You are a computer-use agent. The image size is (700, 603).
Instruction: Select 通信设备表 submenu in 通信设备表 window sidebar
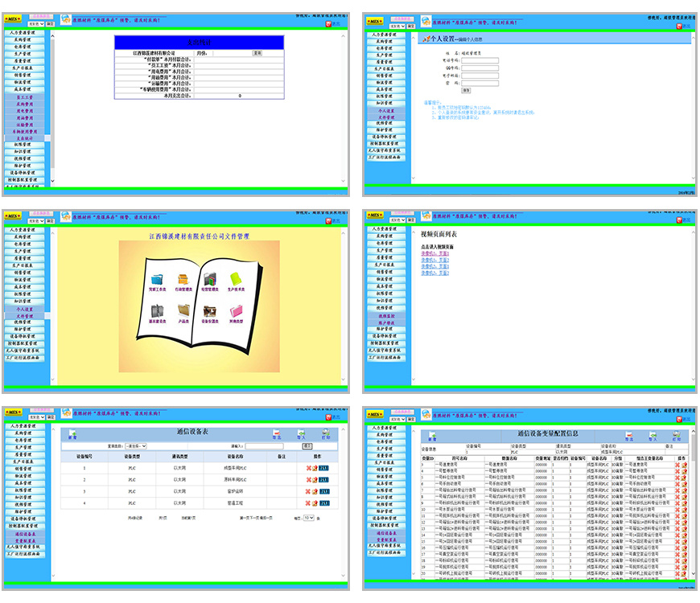tap(25, 535)
